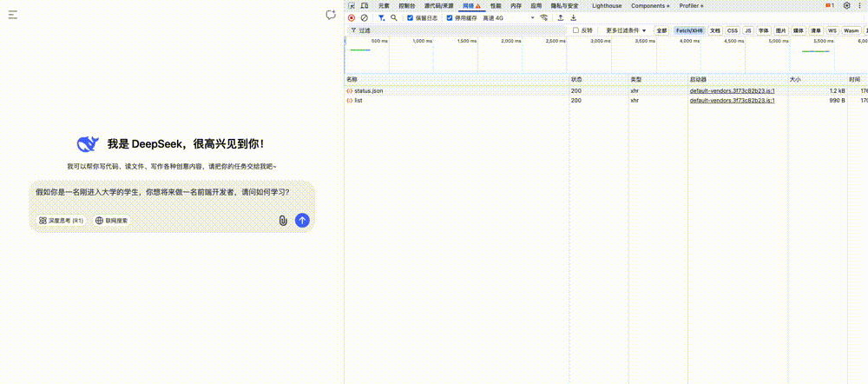Switch to the 元素 tab
Viewport: 868px width, 384px height.
pos(384,5)
